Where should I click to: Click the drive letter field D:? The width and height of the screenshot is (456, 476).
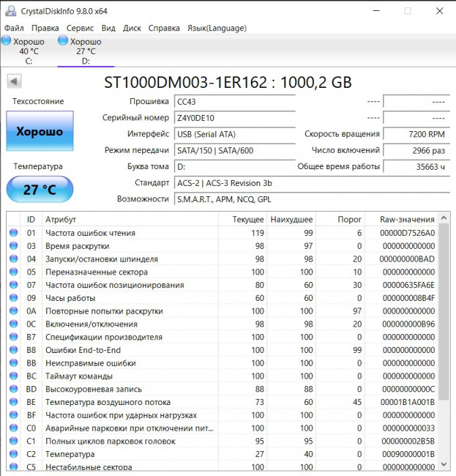[234, 167]
